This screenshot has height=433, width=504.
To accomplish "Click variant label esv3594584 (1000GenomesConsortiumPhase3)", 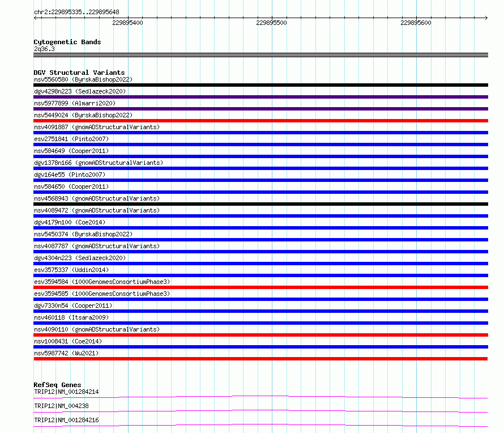I will pyautogui.click(x=102, y=282).
